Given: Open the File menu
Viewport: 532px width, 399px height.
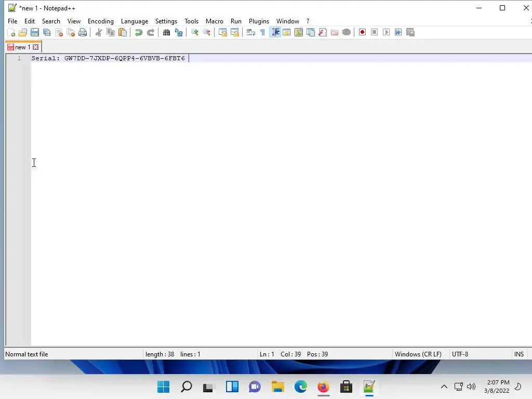Looking at the screenshot, I should click(x=12, y=21).
